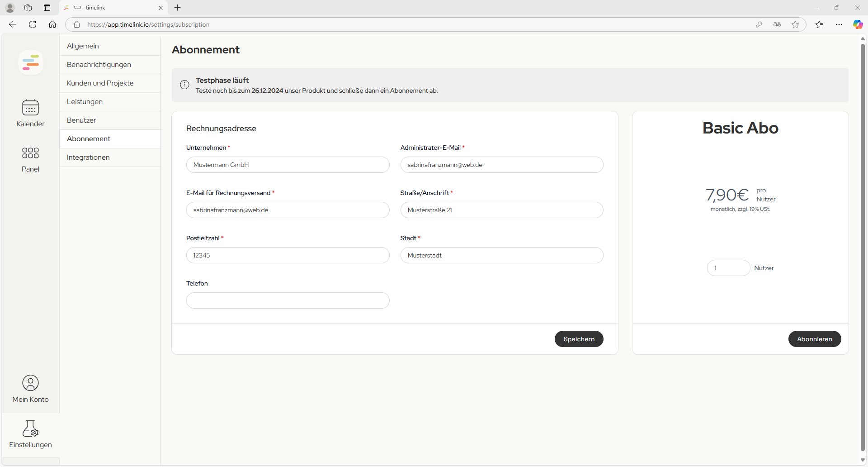The image size is (868, 467).
Task: Go back in browser history
Action: (x=13, y=24)
